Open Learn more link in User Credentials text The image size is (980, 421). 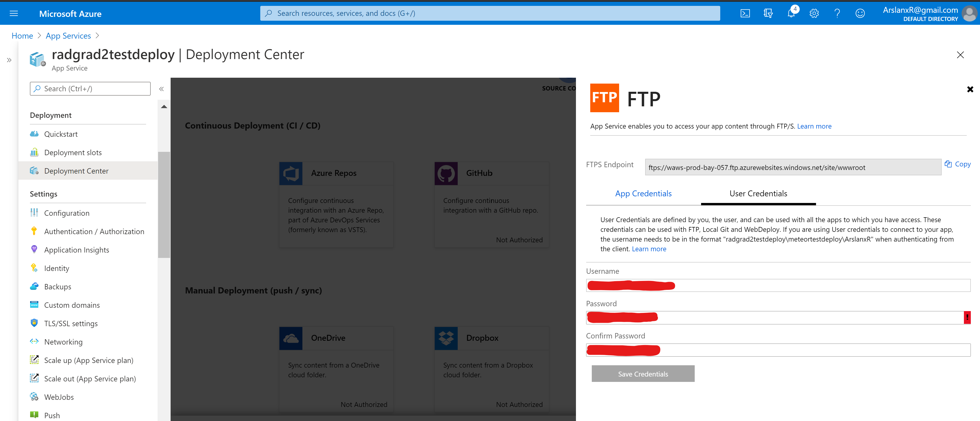pyautogui.click(x=649, y=249)
